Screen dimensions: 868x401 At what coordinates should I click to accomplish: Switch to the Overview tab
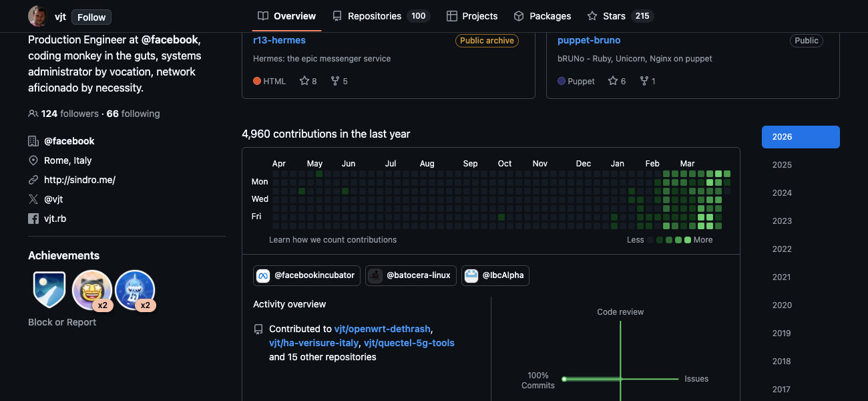tap(286, 15)
